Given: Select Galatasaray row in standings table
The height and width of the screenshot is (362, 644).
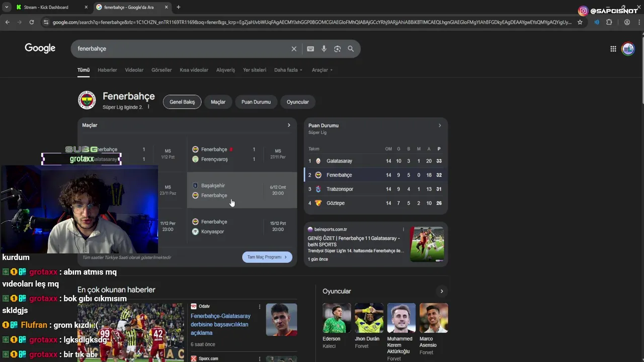Looking at the screenshot, I should pos(375,161).
